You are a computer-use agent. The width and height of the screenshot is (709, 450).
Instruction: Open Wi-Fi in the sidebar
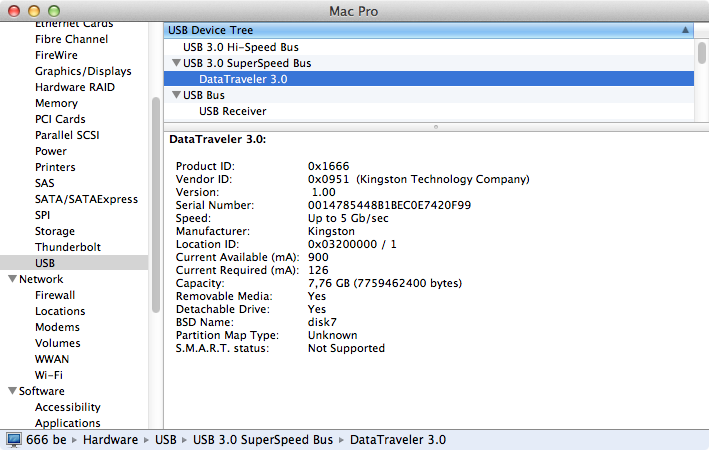tap(49, 375)
